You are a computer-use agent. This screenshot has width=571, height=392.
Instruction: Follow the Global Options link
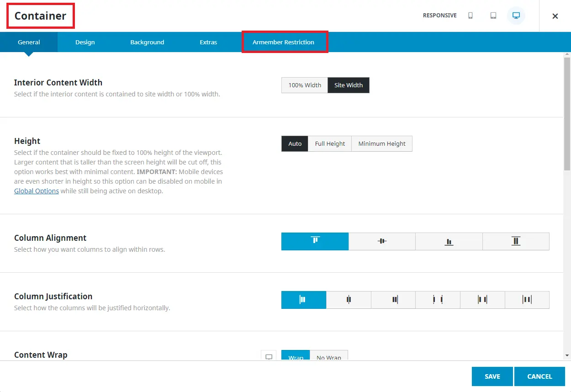37,191
